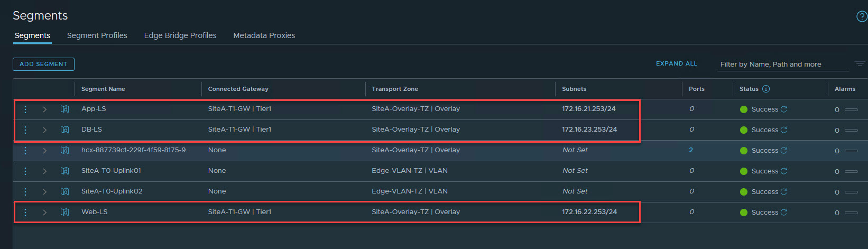Focus the Filter by Name search field
This screenshot has width=868, height=249.
click(782, 64)
